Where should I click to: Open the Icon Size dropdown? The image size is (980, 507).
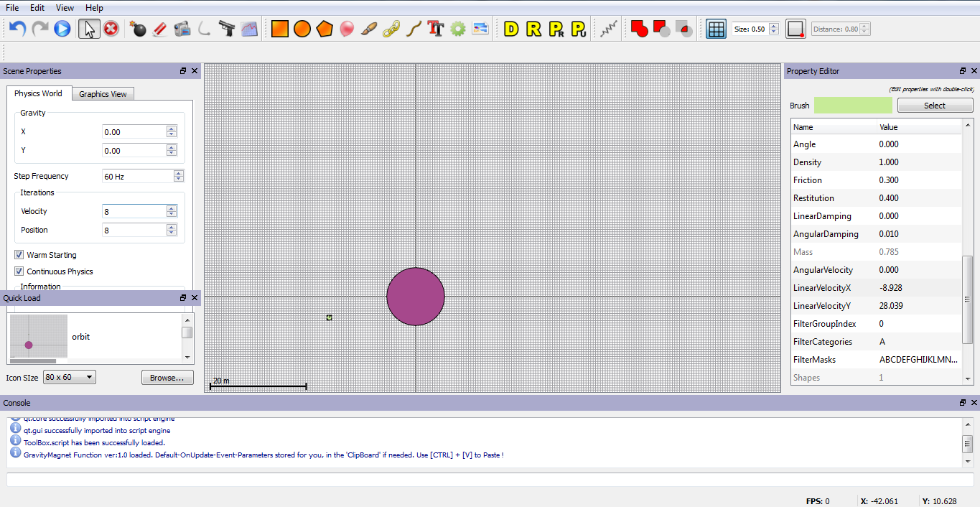(69, 376)
